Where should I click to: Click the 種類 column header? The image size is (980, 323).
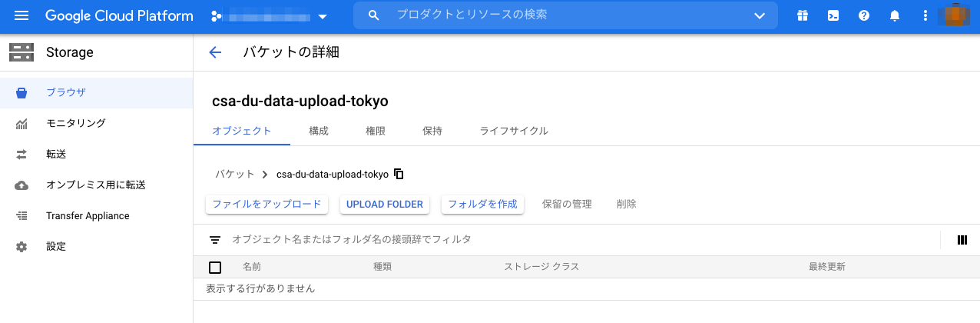click(382, 267)
